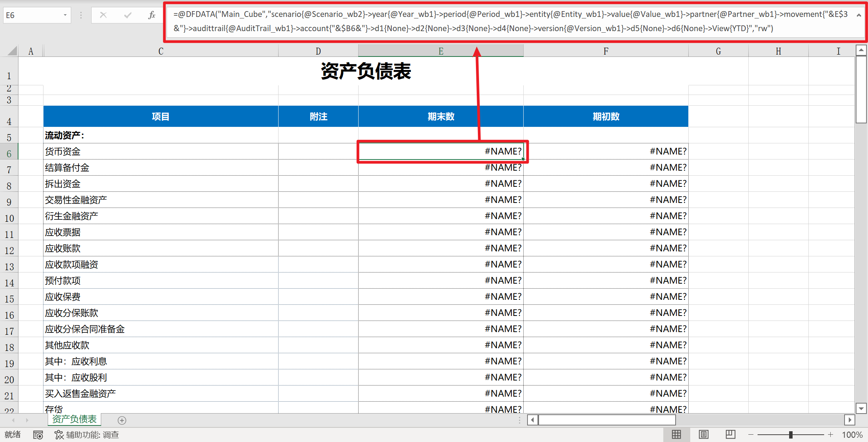Click the confirm checkmark formula icon
Viewport: 868px width, 442px height.
click(127, 15)
